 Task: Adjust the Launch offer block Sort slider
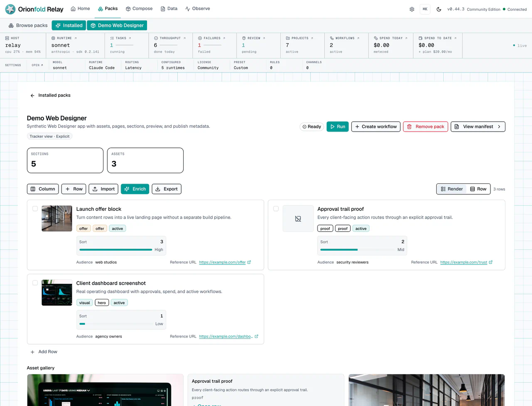[116, 249]
